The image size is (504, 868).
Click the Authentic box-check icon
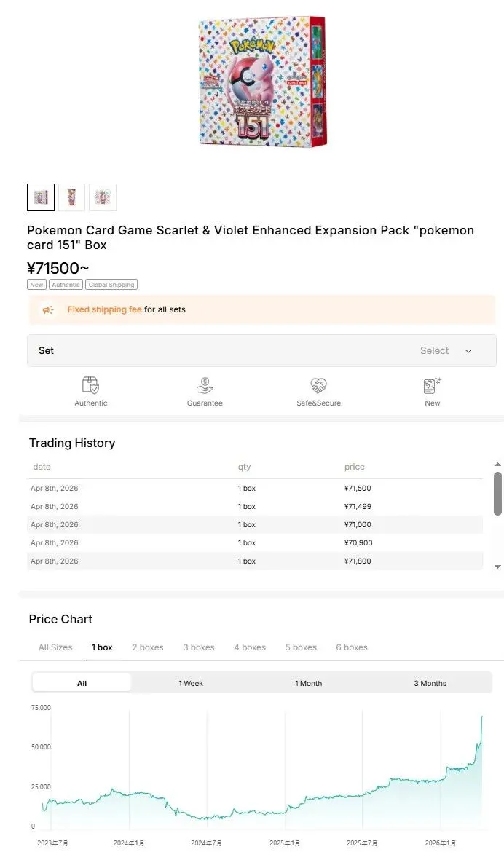pyautogui.click(x=91, y=385)
